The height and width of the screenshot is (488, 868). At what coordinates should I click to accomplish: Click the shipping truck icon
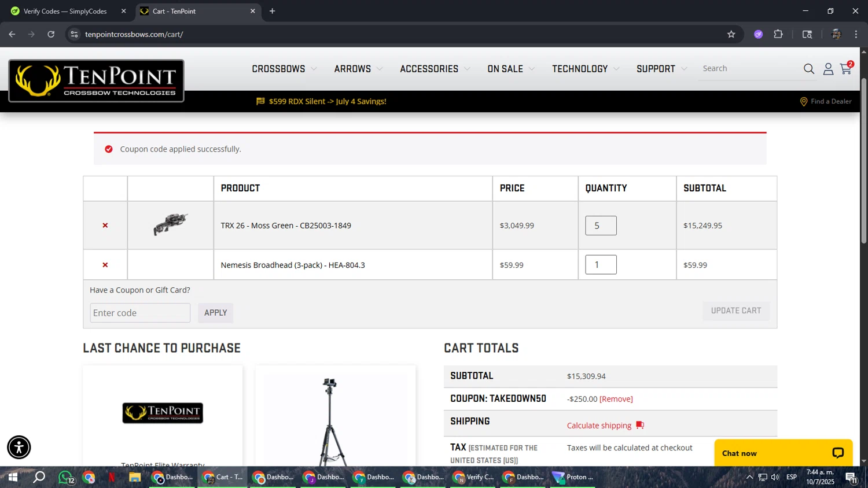[640, 425]
